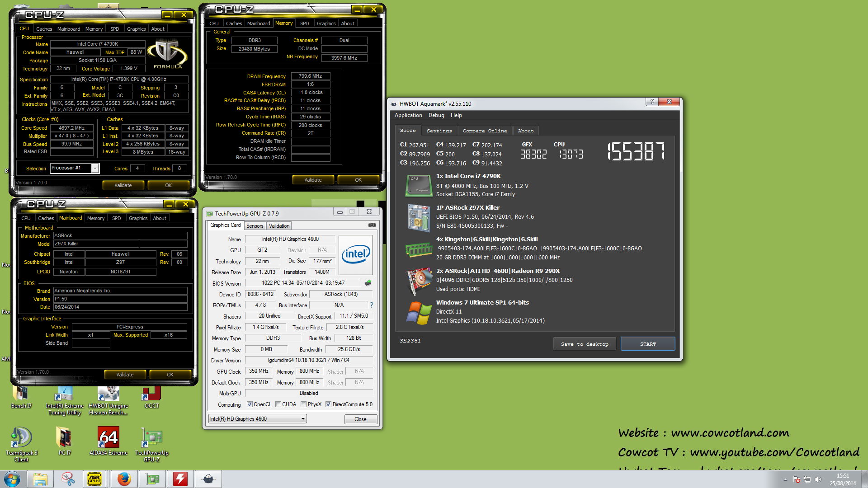Toggle the DirectCompute 5.0 checkbox
The width and height of the screenshot is (868, 488).
tap(329, 404)
